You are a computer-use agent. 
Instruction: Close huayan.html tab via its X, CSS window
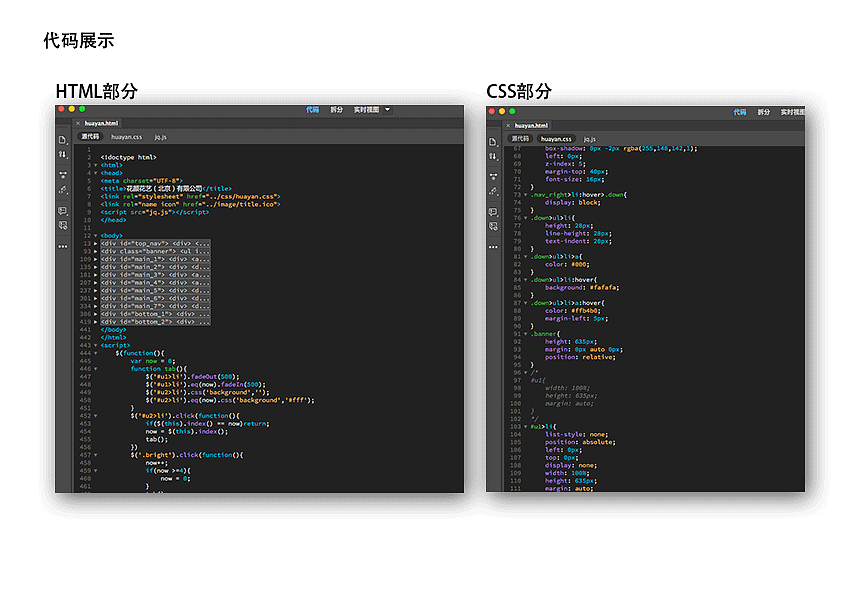click(x=508, y=126)
